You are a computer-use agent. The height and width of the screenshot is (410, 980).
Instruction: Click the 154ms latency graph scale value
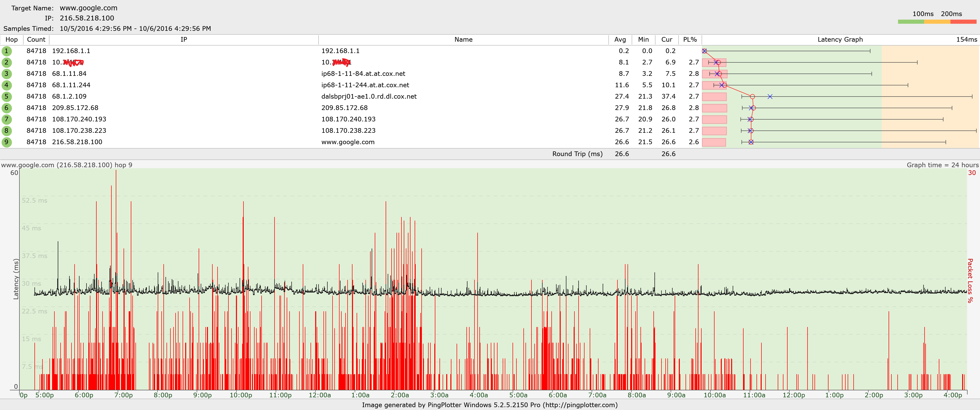tap(966, 40)
